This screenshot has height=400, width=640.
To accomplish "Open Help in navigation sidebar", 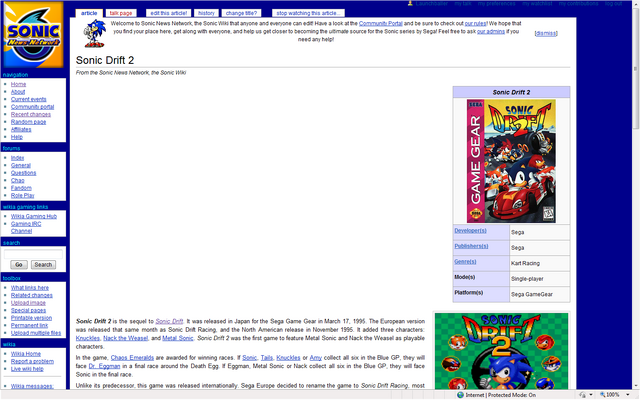I will point(17,137).
